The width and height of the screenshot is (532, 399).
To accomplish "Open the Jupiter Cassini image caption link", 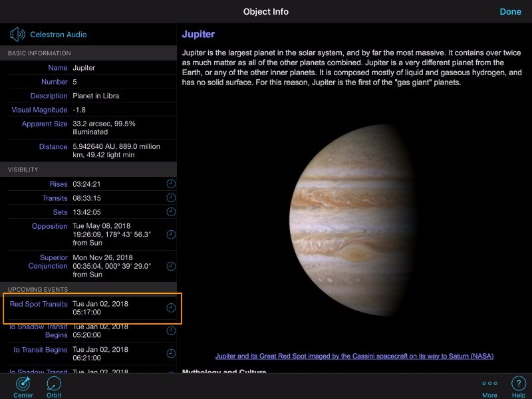I will coord(354,356).
